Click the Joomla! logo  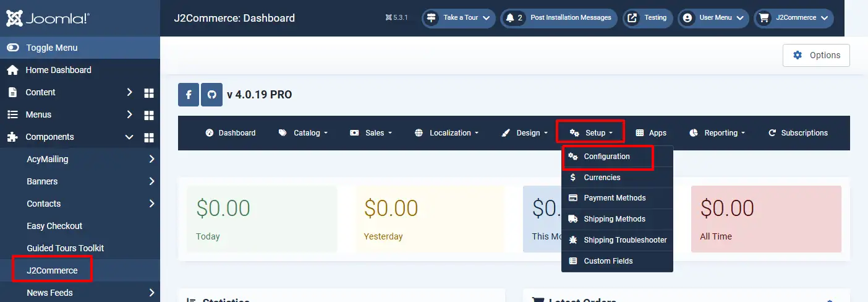click(x=48, y=18)
